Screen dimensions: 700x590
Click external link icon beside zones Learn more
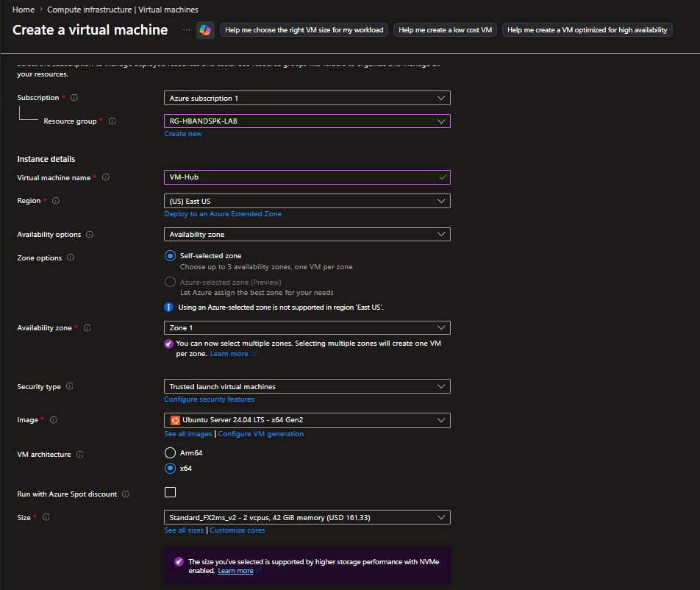tap(254, 354)
